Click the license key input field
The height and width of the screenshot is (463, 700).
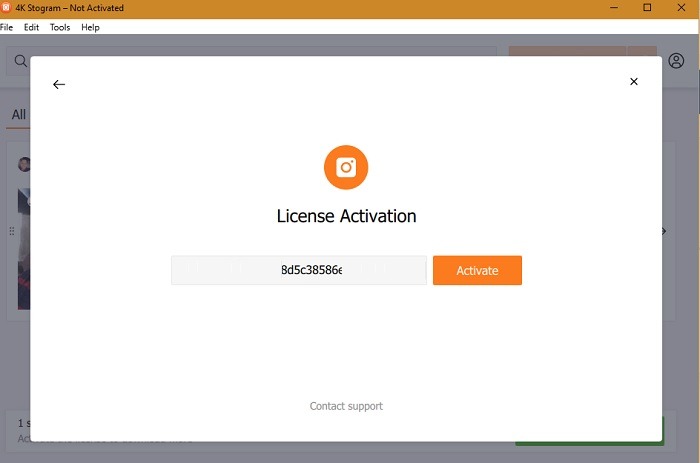pos(299,270)
